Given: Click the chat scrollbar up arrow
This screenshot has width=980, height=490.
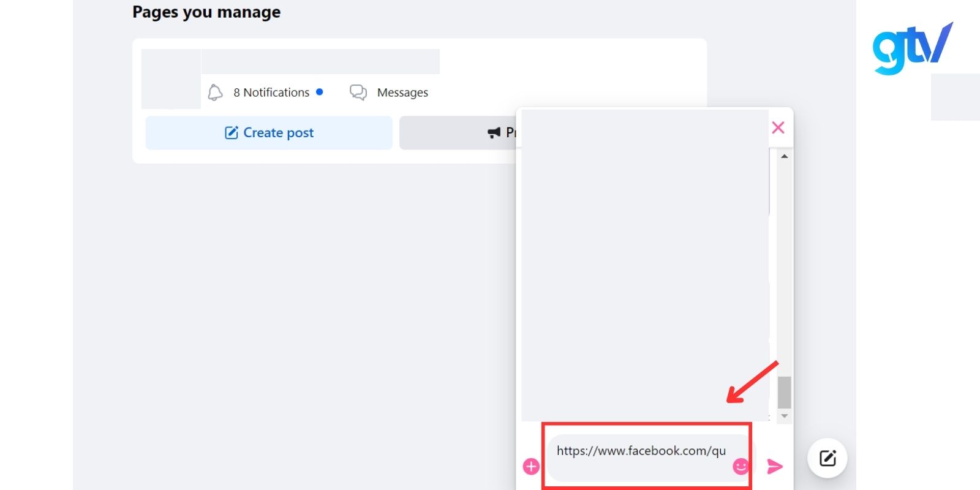Looking at the screenshot, I should tap(784, 156).
